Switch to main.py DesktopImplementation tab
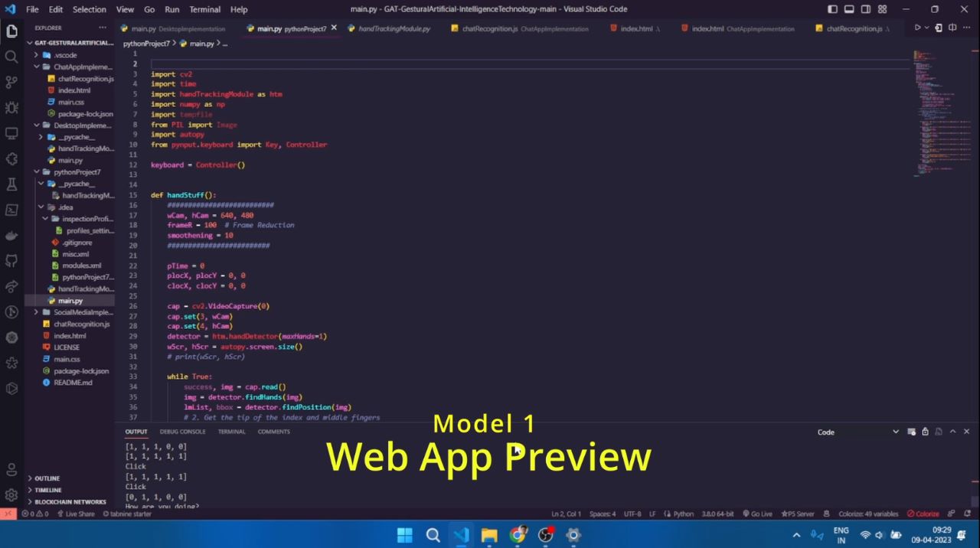The width and height of the screenshot is (980, 548). click(178, 28)
